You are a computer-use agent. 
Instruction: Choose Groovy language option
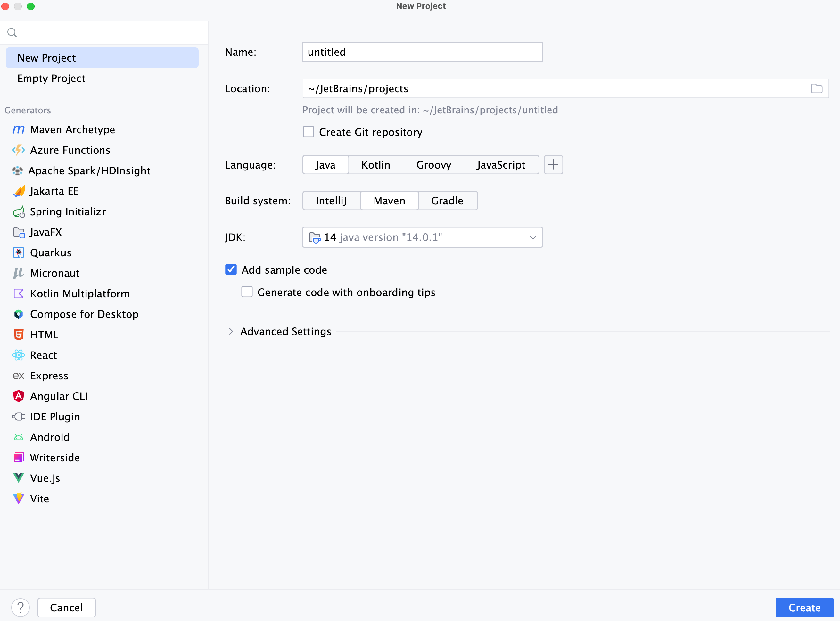[433, 165]
